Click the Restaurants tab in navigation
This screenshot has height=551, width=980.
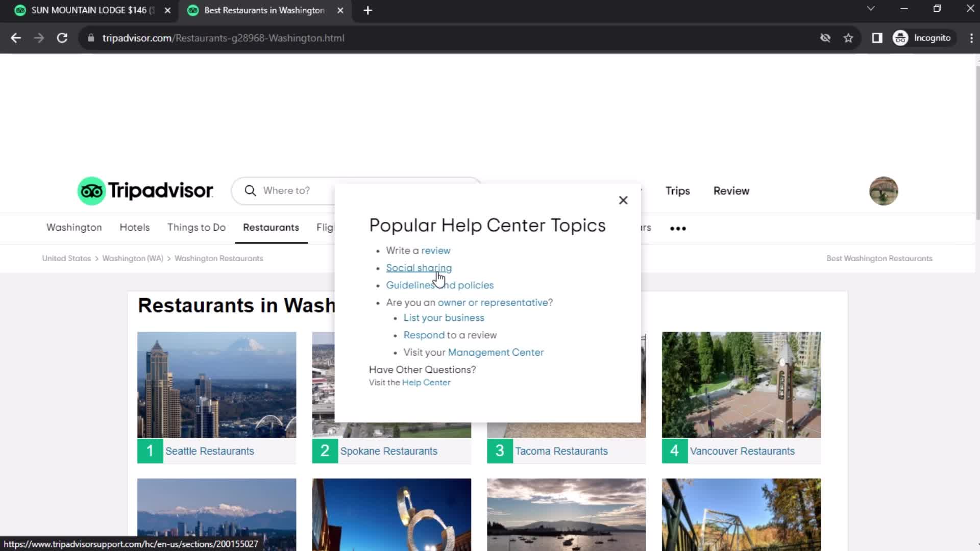[x=271, y=227]
